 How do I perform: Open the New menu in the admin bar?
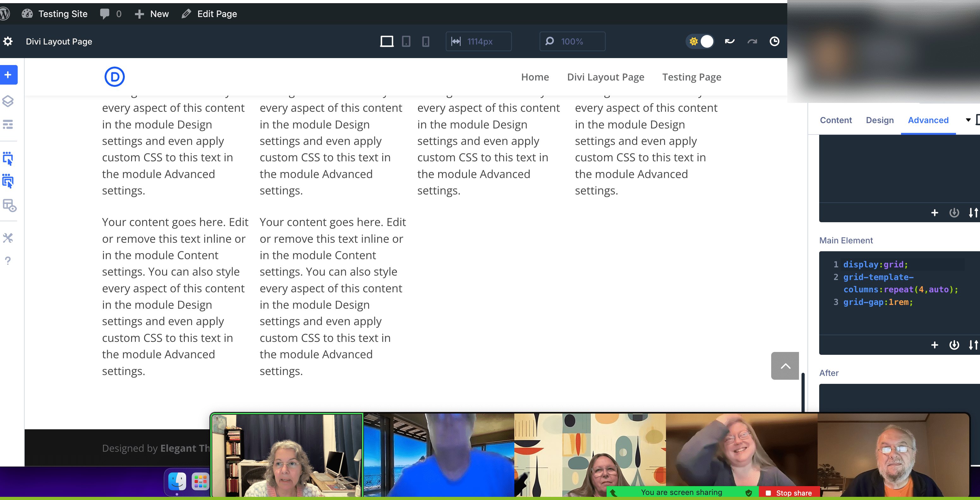pos(151,14)
